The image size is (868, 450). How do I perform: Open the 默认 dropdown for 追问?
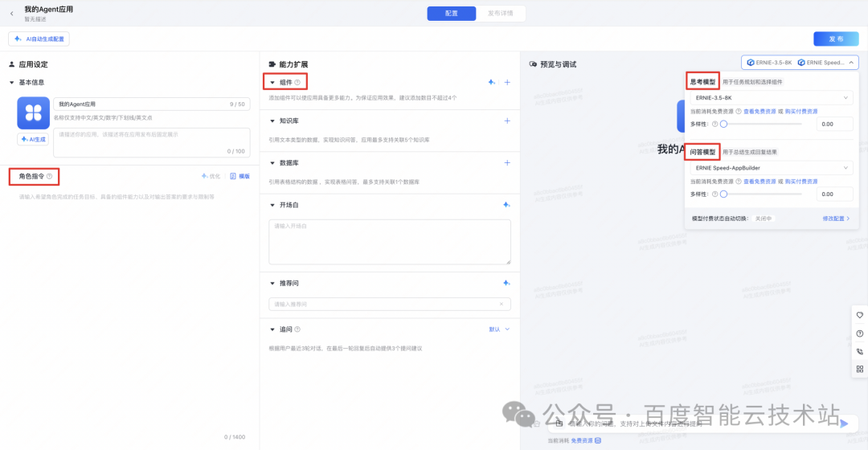(x=499, y=329)
